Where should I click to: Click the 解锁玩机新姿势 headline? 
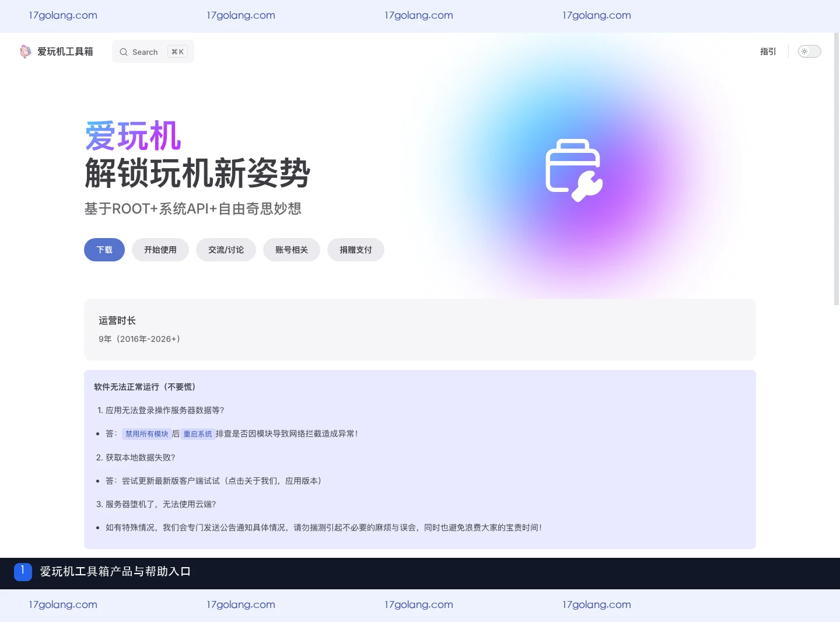coord(197,173)
